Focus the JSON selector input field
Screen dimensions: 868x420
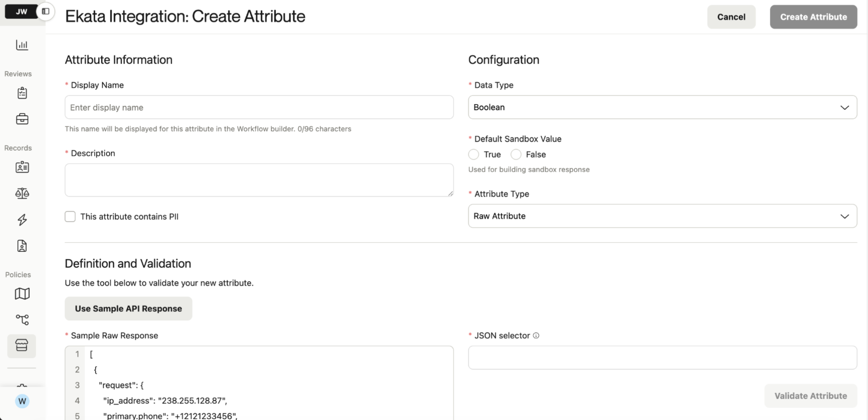pos(662,358)
